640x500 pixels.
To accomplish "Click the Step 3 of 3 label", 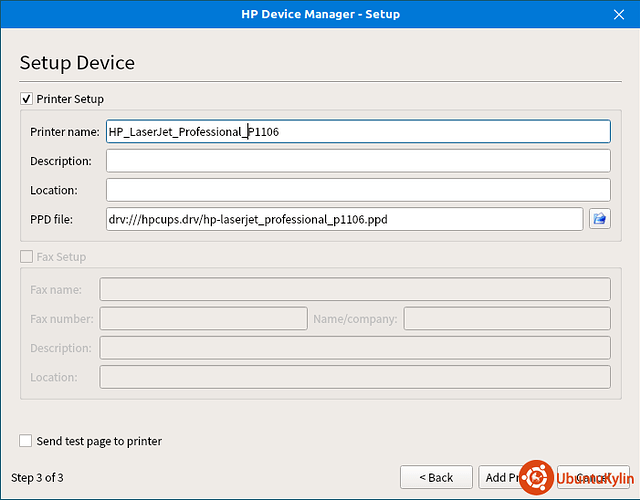I will [37, 478].
